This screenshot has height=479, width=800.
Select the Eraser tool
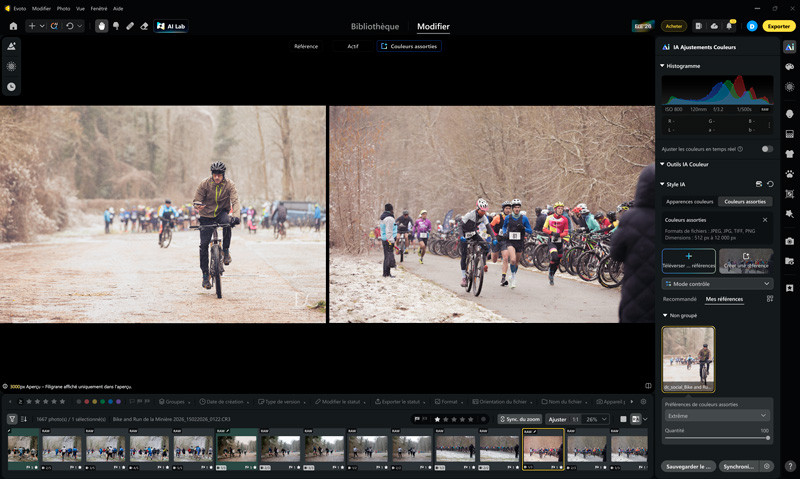[144, 26]
